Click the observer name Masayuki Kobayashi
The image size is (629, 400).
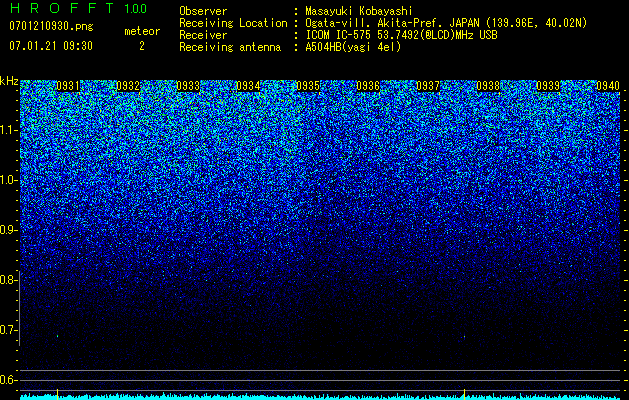[x=359, y=11]
